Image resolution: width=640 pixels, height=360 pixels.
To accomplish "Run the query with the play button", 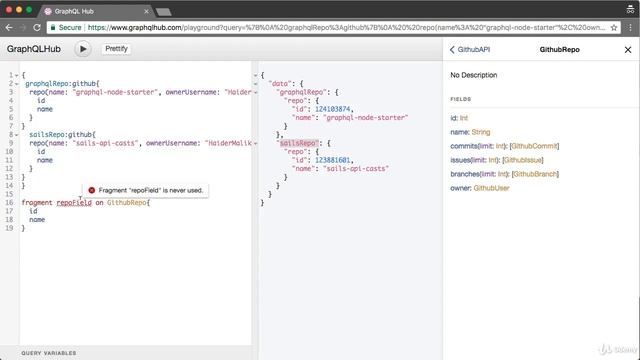I will [83, 49].
